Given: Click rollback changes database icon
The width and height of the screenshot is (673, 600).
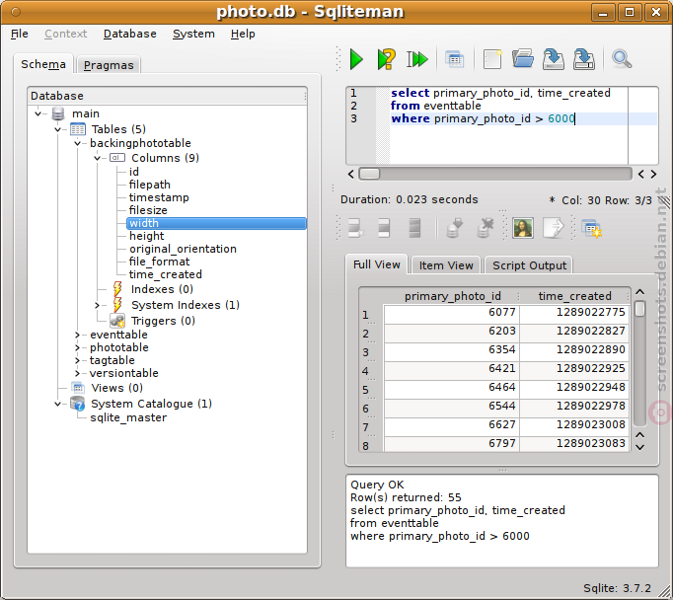Looking at the screenshot, I should click(485, 227).
